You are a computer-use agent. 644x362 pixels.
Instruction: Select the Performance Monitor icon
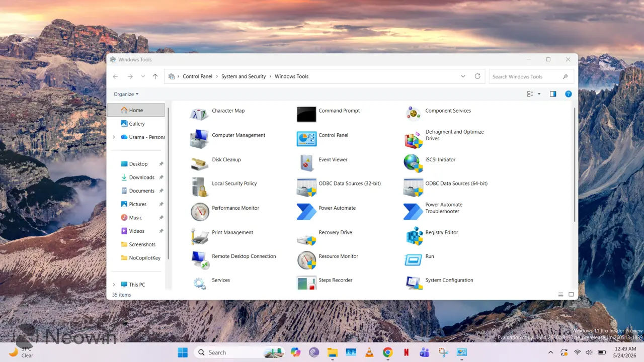(x=200, y=211)
